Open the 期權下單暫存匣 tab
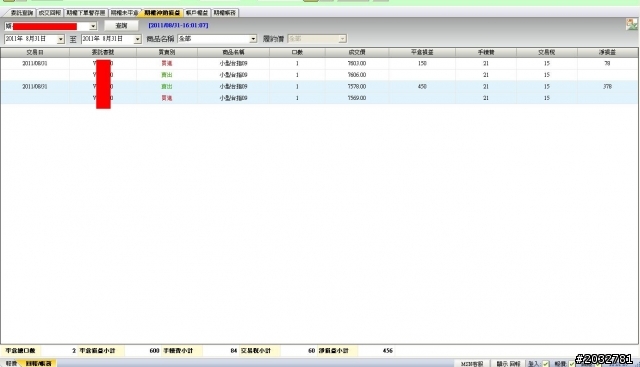 click(x=86, y=13)
